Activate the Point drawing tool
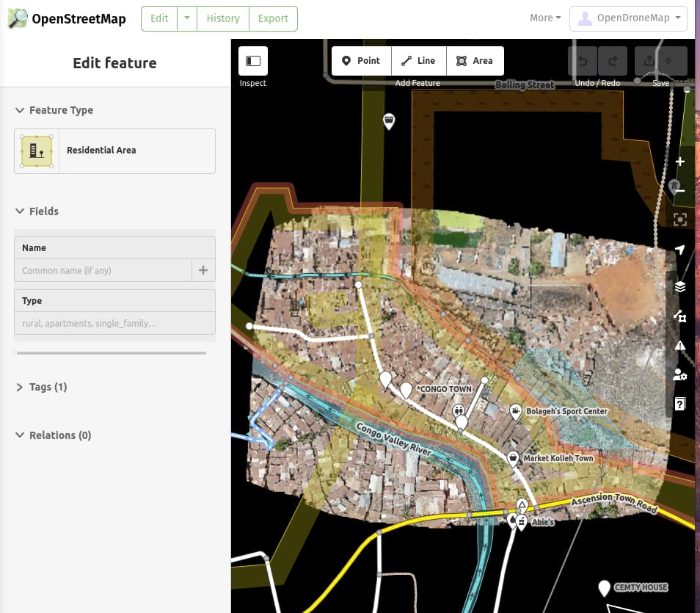Screen dimensions: 700x613 coord(361,62)
